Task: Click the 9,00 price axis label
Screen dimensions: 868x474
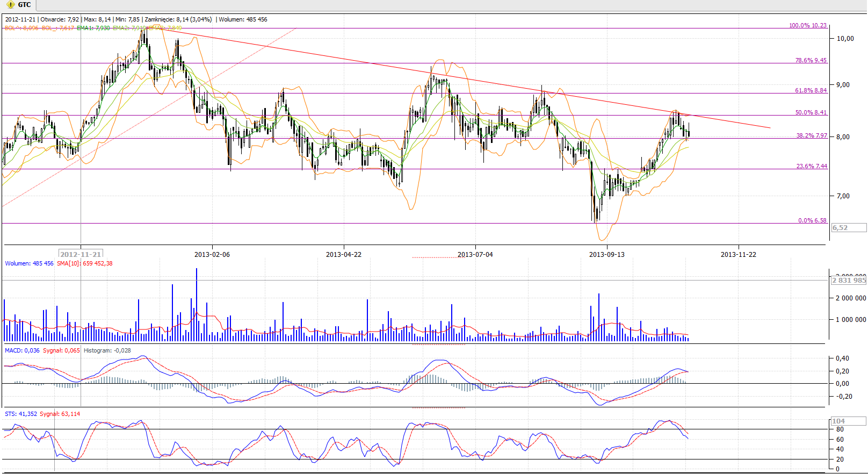Action: [843, 85]
